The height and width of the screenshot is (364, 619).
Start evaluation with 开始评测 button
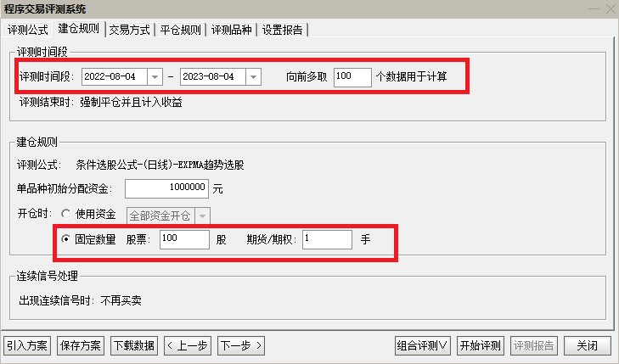480,346
